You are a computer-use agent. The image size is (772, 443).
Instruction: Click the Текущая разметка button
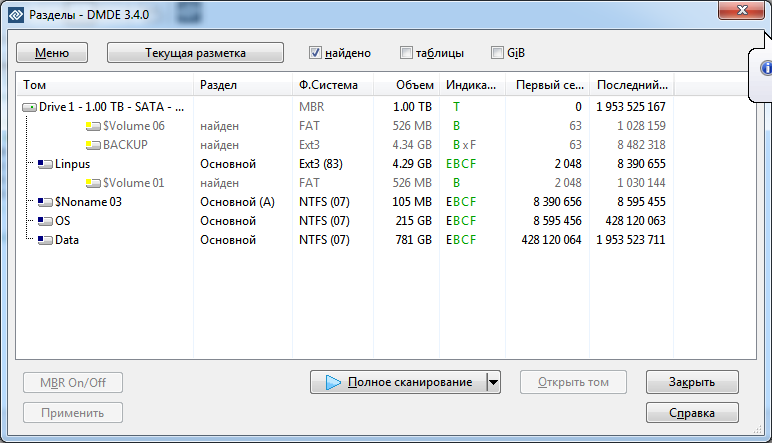(195, 53)
